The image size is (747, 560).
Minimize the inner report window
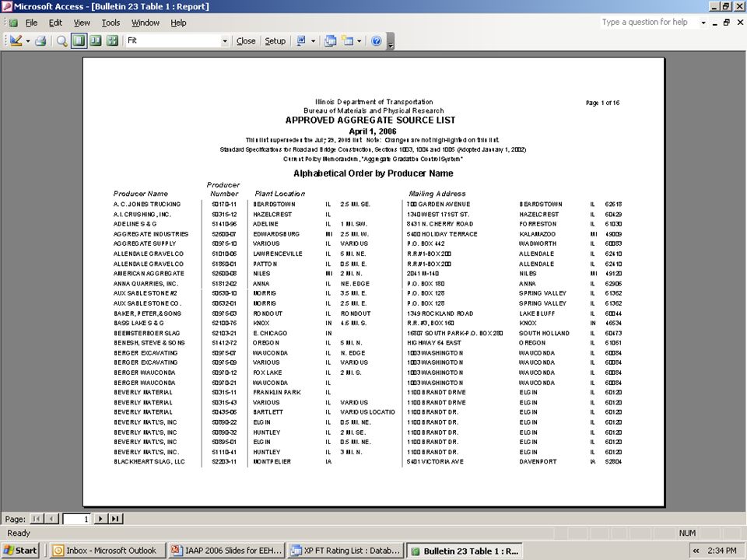point(715,23)
